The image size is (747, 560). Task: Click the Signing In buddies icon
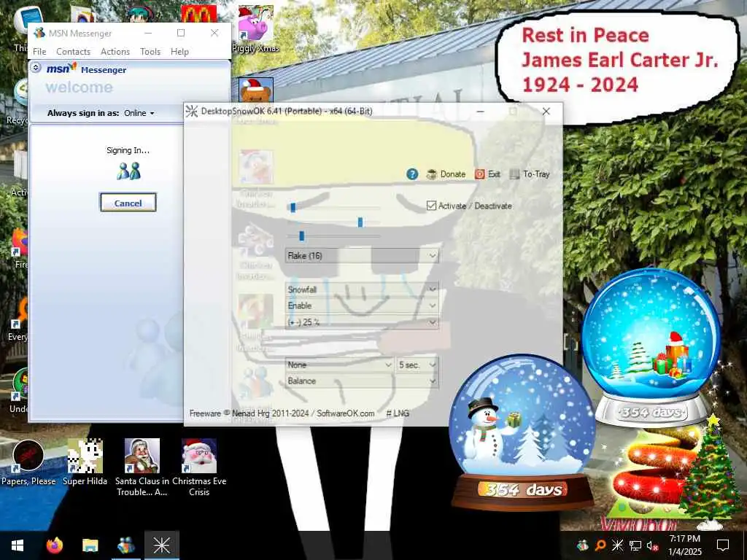pos(128,171)
